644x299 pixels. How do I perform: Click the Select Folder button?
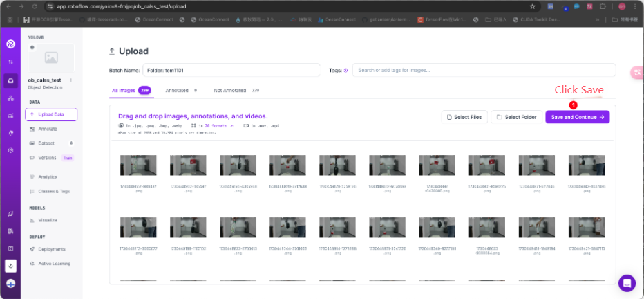click(x=516, y=117)
